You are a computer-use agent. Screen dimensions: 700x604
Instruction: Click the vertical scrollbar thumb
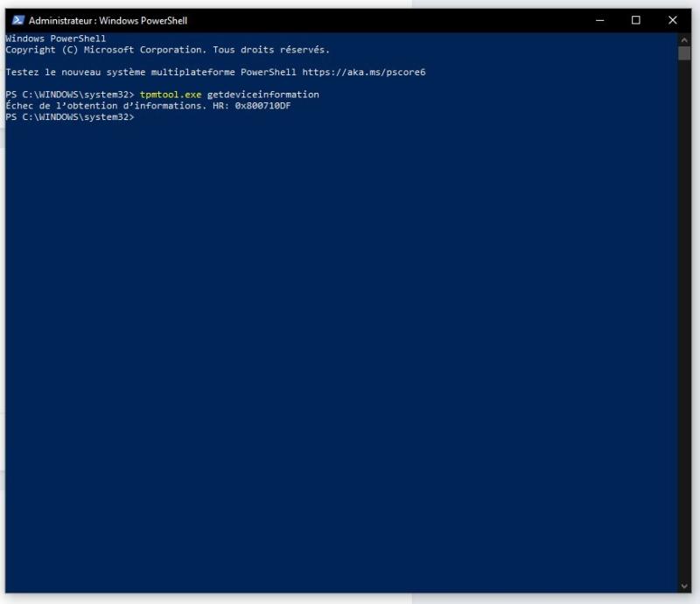[x=684, y=53]
